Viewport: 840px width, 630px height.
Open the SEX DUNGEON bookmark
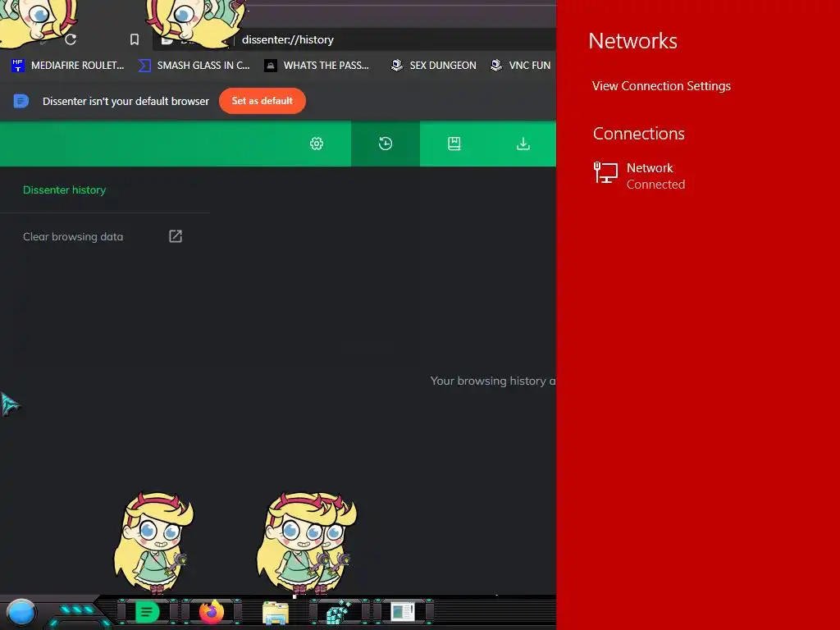433,66
